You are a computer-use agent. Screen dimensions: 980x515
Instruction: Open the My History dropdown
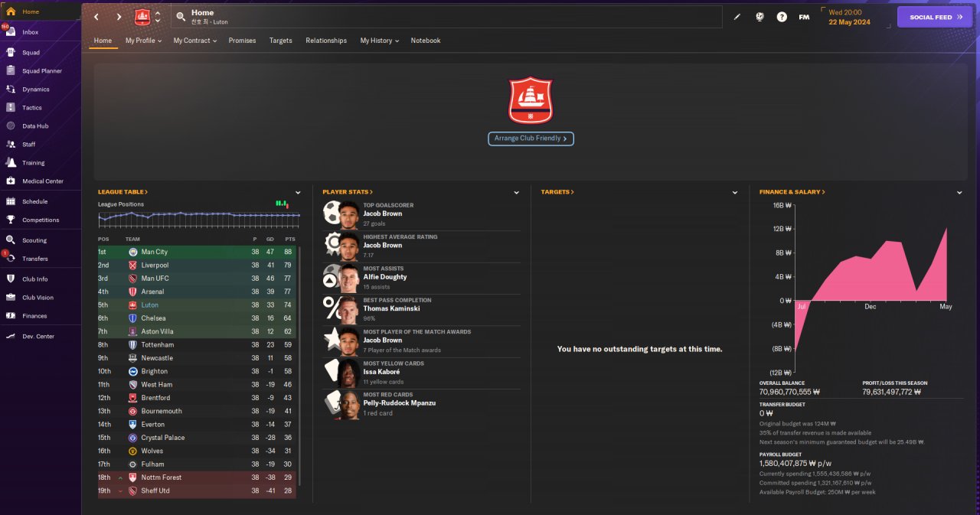click(379, 41)
